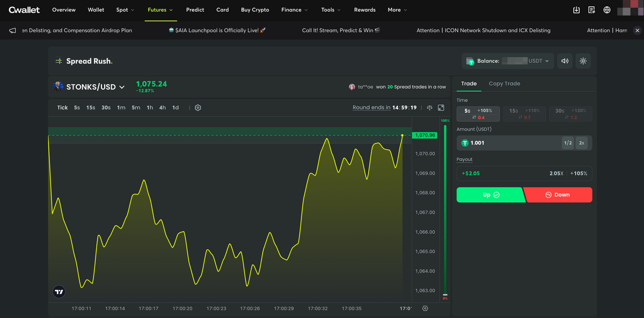Open the ICON Network Shutdown announcement
Image resolution: width=644 pixels, height=318 pixels.
point(484,31)
